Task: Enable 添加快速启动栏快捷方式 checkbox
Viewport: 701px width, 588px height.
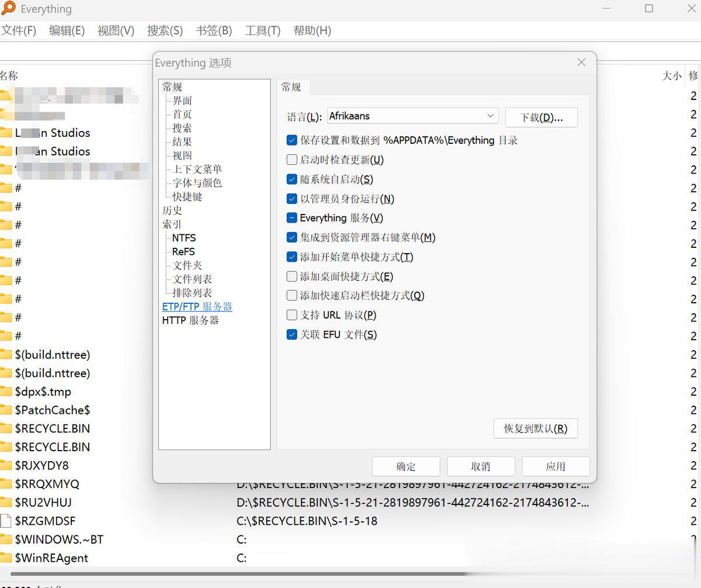Action: coord(292,295)
